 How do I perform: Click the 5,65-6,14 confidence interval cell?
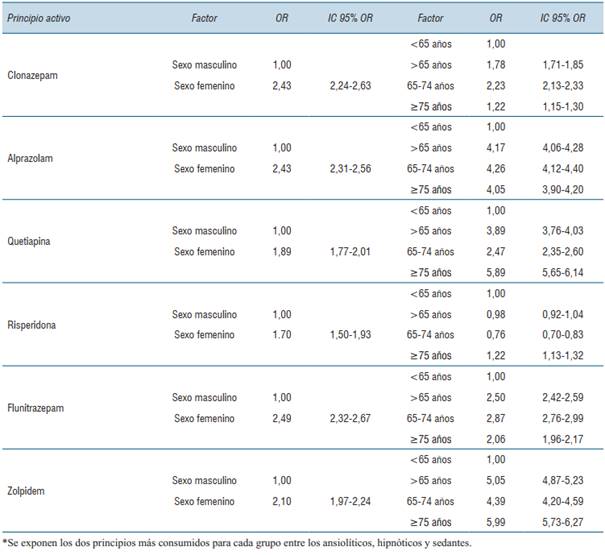pos(561,271)
